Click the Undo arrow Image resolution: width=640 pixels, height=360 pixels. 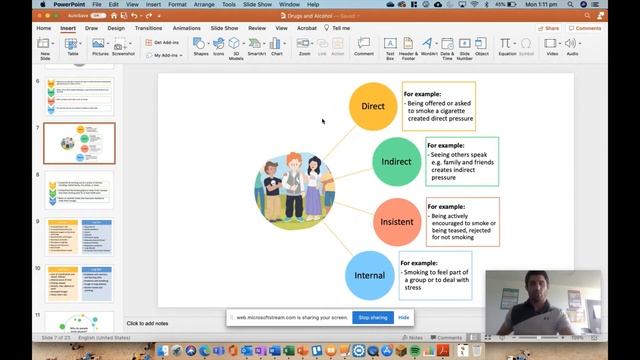click(x=134, y=16)
